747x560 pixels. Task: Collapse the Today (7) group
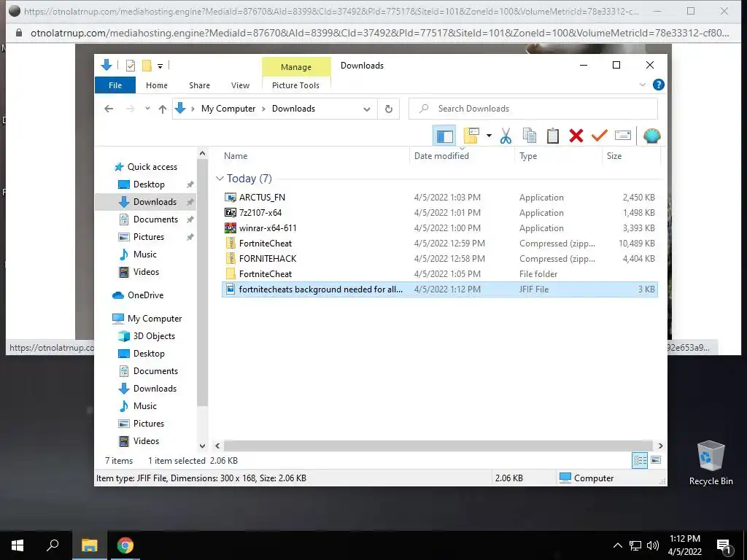click(x=220, y=179)
